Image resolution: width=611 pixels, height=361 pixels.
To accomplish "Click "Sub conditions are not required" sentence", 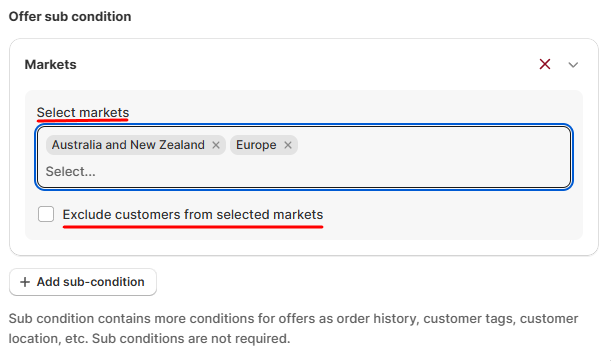I will pyautogui.click(x=191, y=338).
